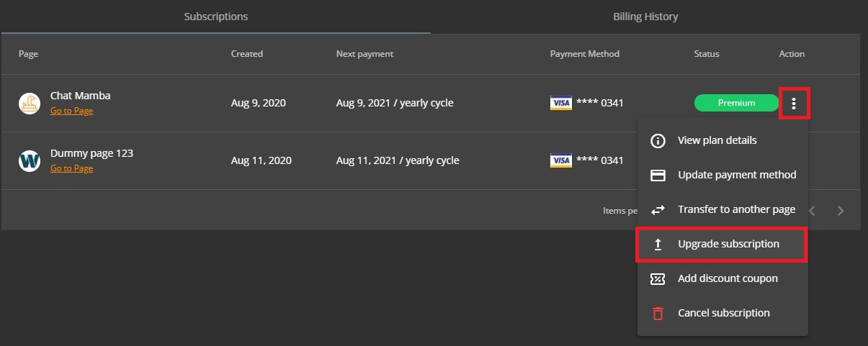This screenshot has width=868, height=346.
Task: Click the Chat Mamba page avatar
Action: coord(30,104)
